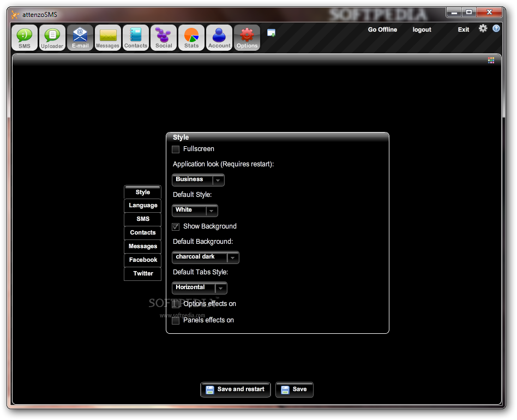Switch to the Twitter options tab

point(142,273)
